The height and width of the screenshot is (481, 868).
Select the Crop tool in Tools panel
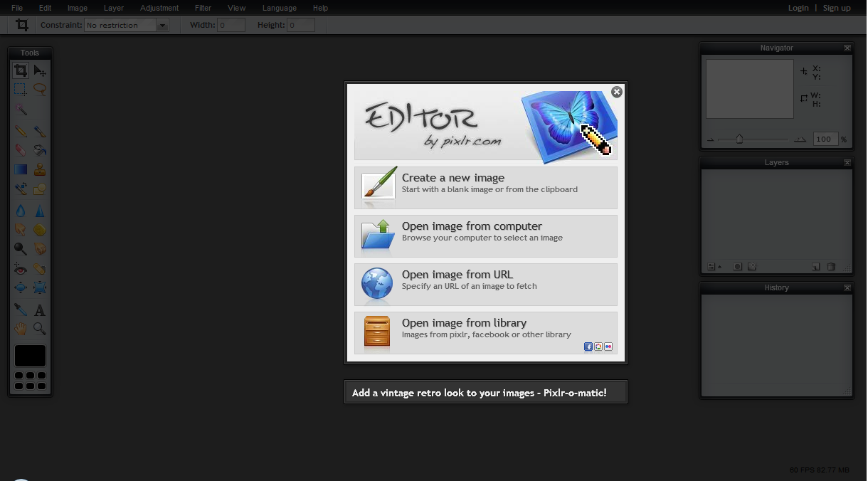pos(21,70)
